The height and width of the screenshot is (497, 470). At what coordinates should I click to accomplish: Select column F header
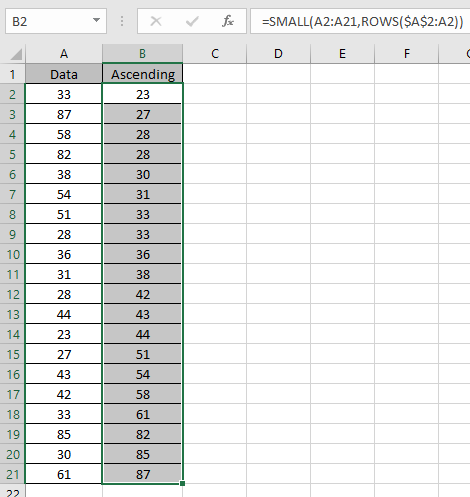tap(407, 53)
